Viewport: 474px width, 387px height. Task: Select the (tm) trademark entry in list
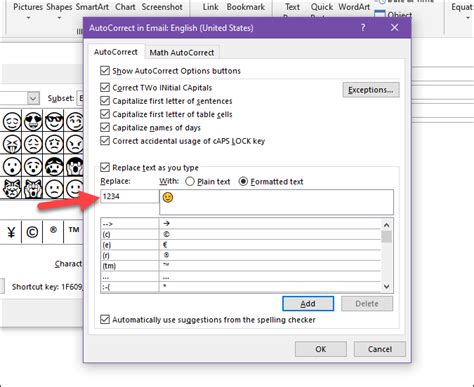[x=240, y=266]
